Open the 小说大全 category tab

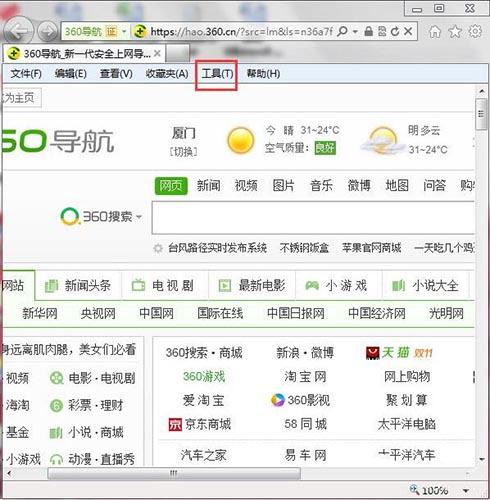(426, 286)
